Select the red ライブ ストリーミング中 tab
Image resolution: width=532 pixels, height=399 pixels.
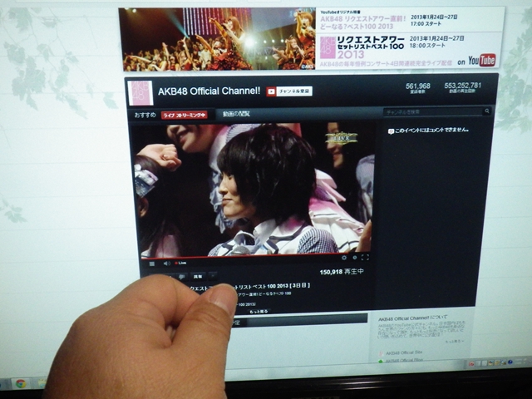(x=185, y=116)
